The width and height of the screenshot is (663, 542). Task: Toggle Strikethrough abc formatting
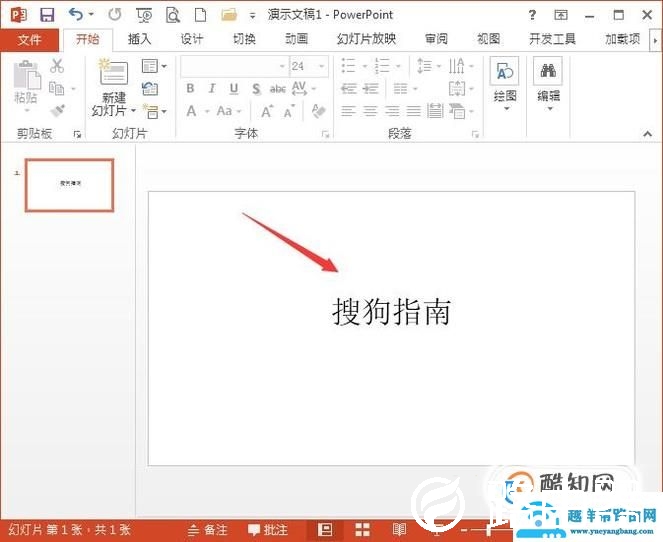[277, 89]
